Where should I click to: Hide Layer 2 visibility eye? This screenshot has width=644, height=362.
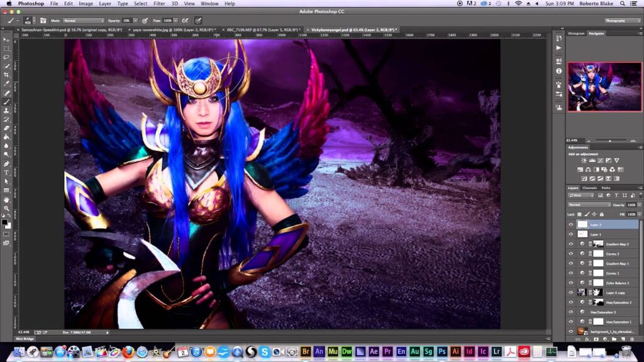point(570,224)
